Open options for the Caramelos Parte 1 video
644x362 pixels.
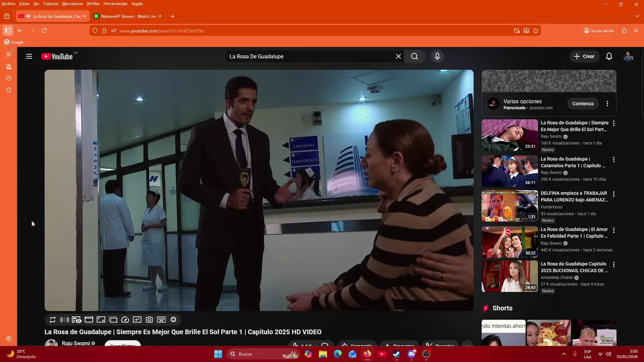click(613, 159)
